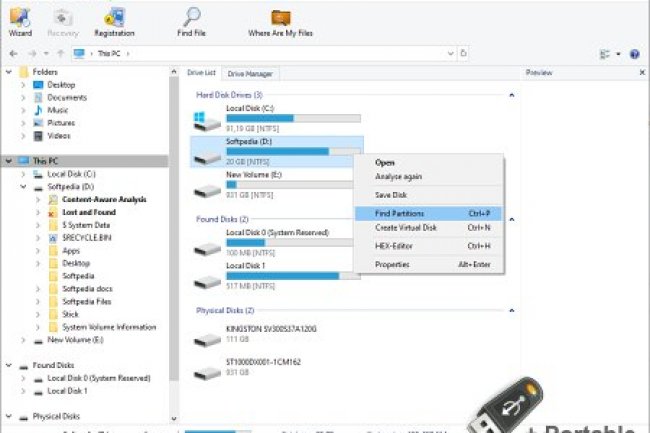Click the Local Disk (C:) drive icon

(x=208, y=120)
